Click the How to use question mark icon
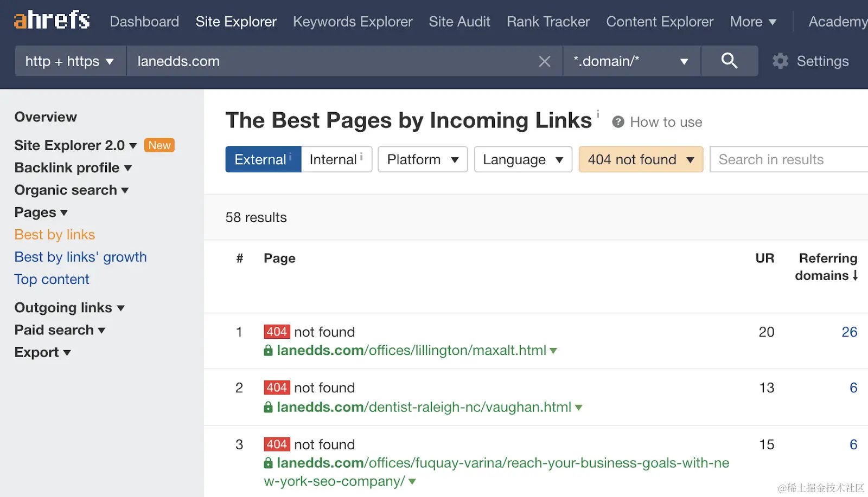 click(618, 122)
